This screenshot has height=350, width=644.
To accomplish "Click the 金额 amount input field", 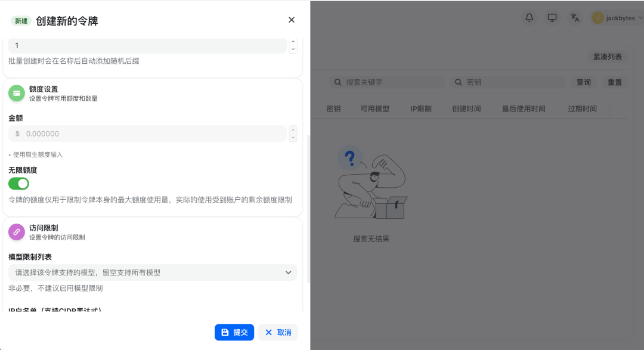I will (147, 134).
